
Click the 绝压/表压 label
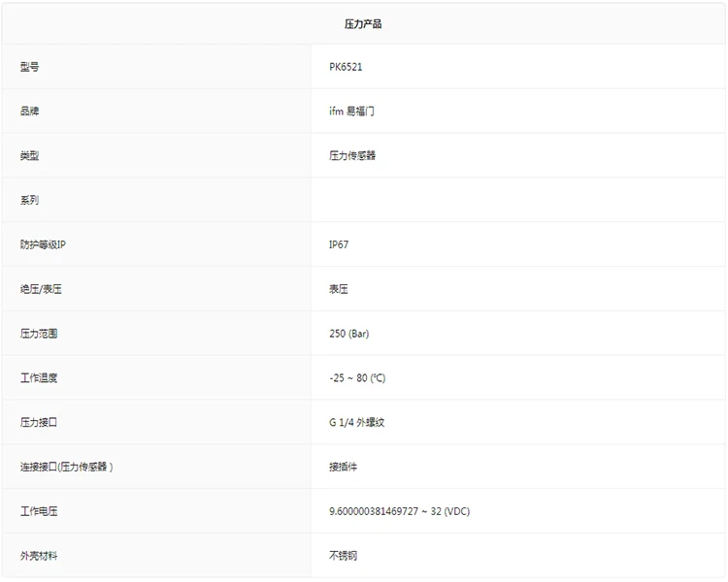click(x=41, y=289)
